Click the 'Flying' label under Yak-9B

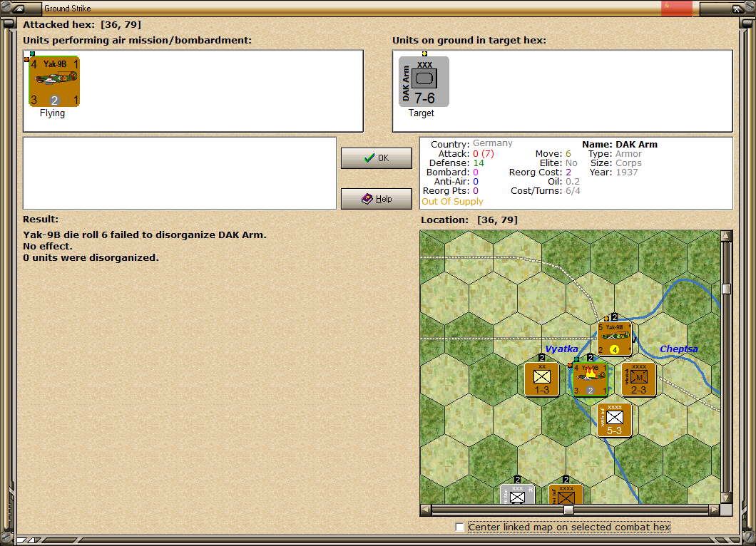(x=52, y=113)
